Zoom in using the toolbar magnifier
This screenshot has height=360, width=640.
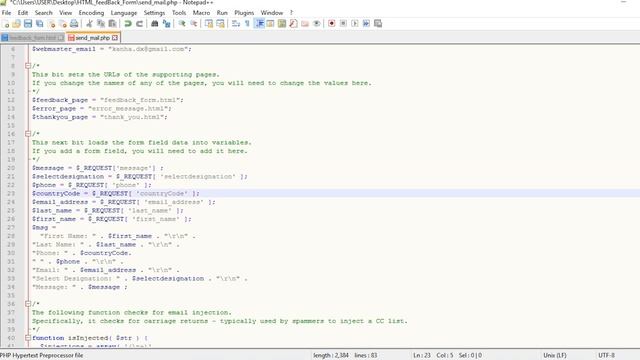coord(182,24)
